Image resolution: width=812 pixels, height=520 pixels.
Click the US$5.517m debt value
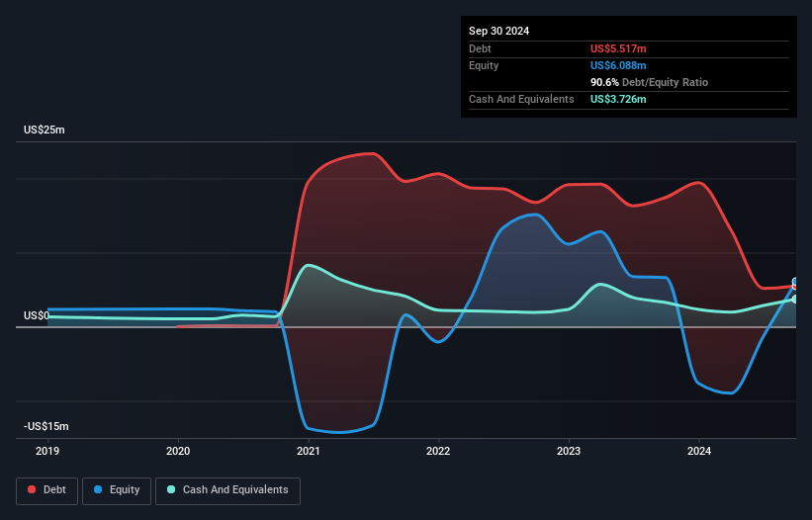tap(618, 48)
